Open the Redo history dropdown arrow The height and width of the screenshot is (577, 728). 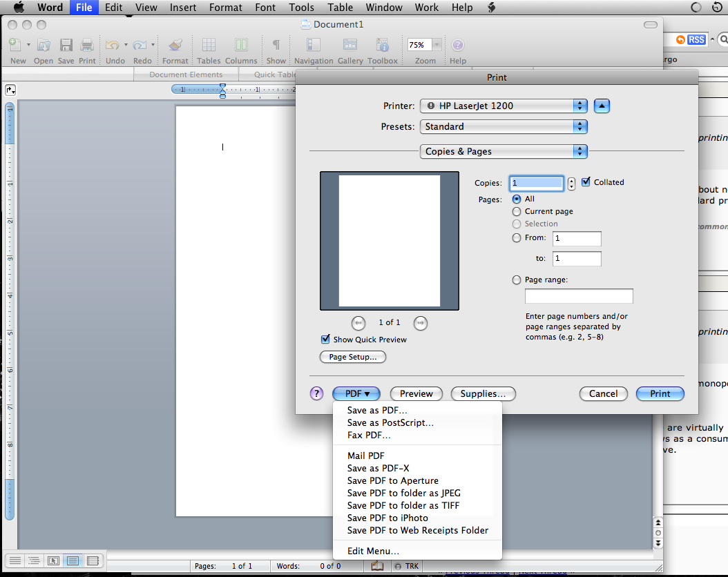(x=153, y=45)
